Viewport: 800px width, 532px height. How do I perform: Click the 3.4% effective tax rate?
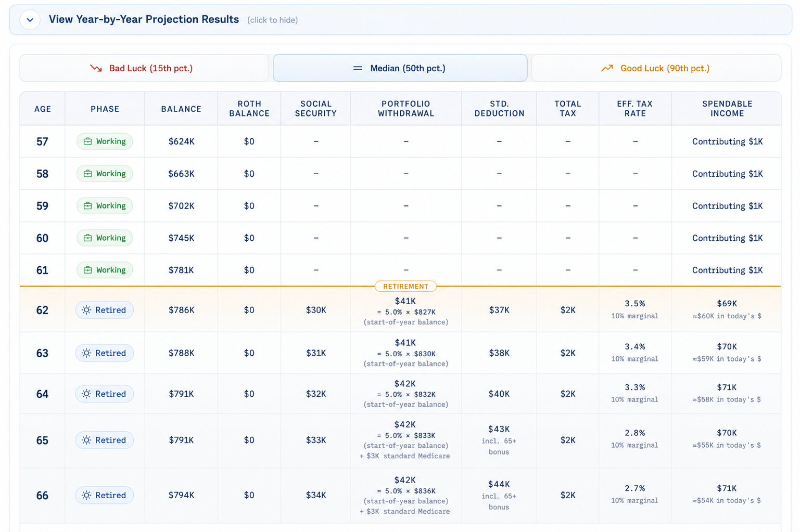[x=635, y=346]
